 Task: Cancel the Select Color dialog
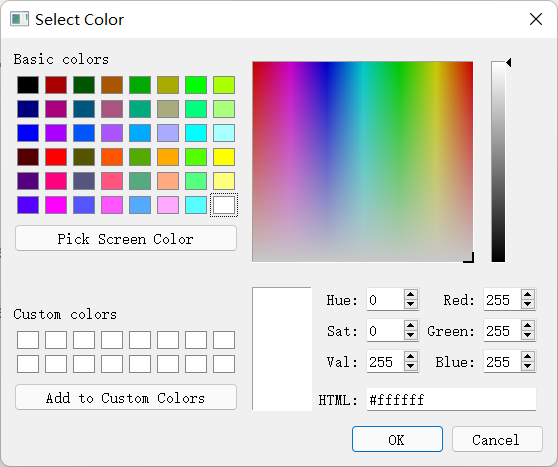497,440
